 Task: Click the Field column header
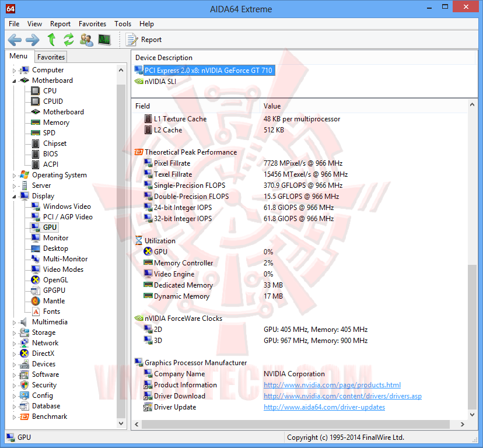196,106
